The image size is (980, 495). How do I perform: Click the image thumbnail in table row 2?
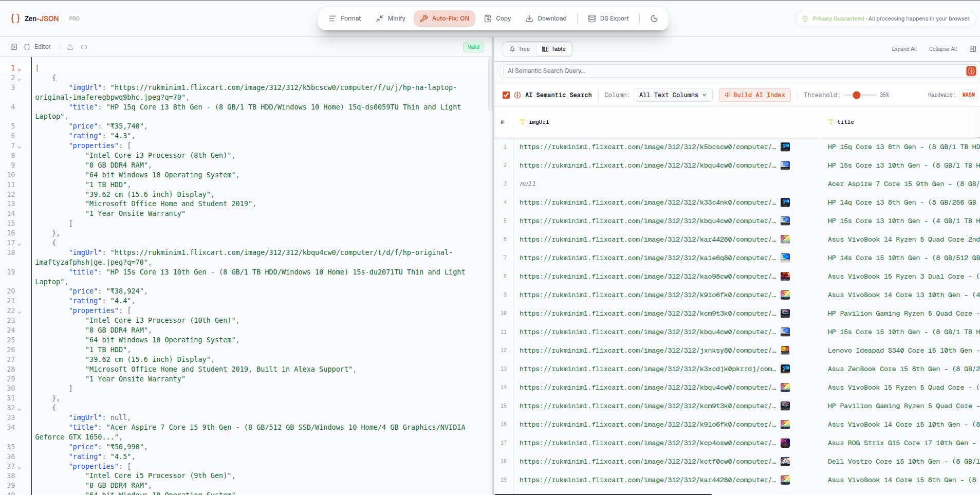pyautogui.click(x=785, y=166)
